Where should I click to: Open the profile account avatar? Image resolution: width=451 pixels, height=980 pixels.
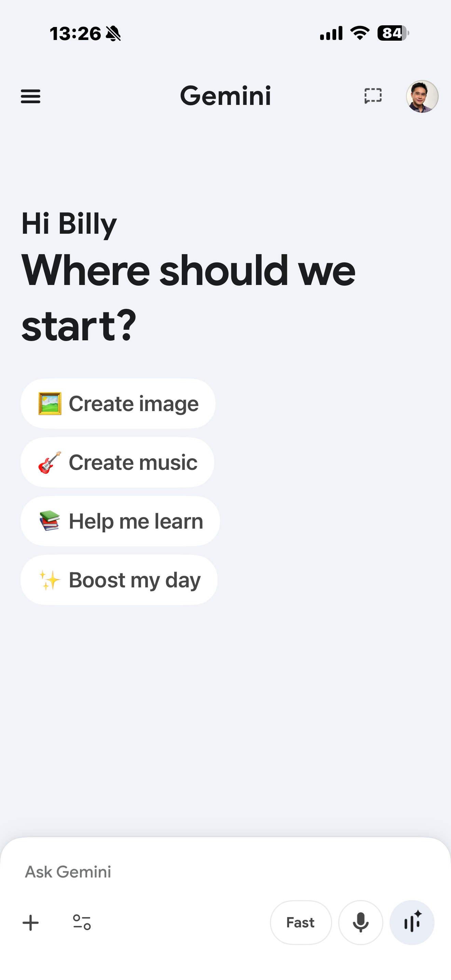point(422,96)
